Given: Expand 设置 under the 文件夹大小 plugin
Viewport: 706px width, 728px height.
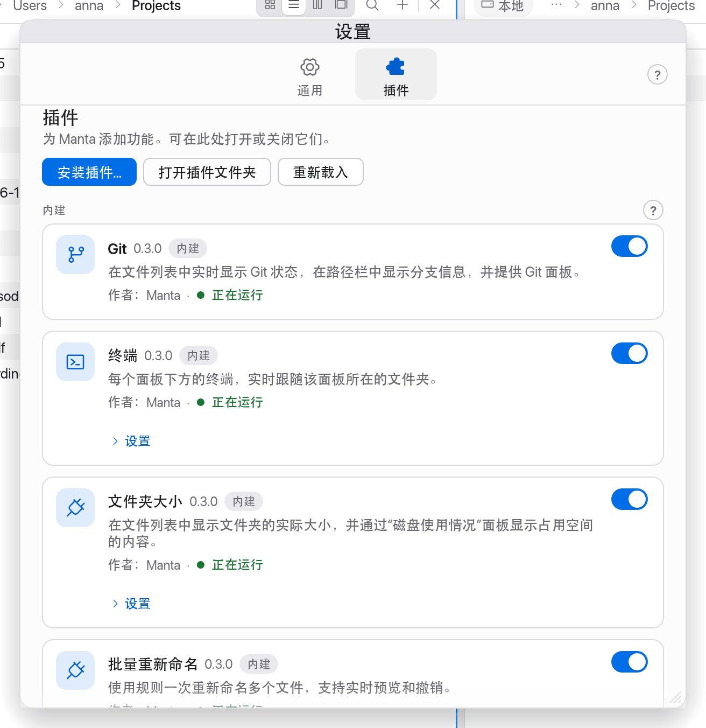Looking at the screenshot, I should 131,604.
